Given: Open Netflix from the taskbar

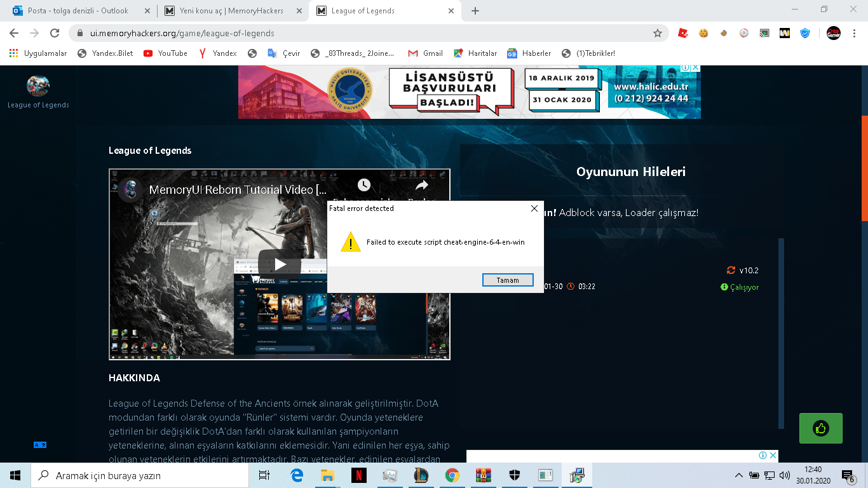Looking at the screenshot, I should pyautogui.click(x=358, y=475).
